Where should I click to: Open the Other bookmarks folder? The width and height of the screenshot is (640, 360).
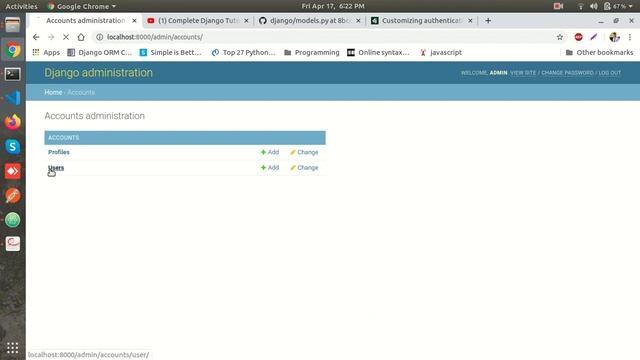pyautogui.click(x=599, y=52)
